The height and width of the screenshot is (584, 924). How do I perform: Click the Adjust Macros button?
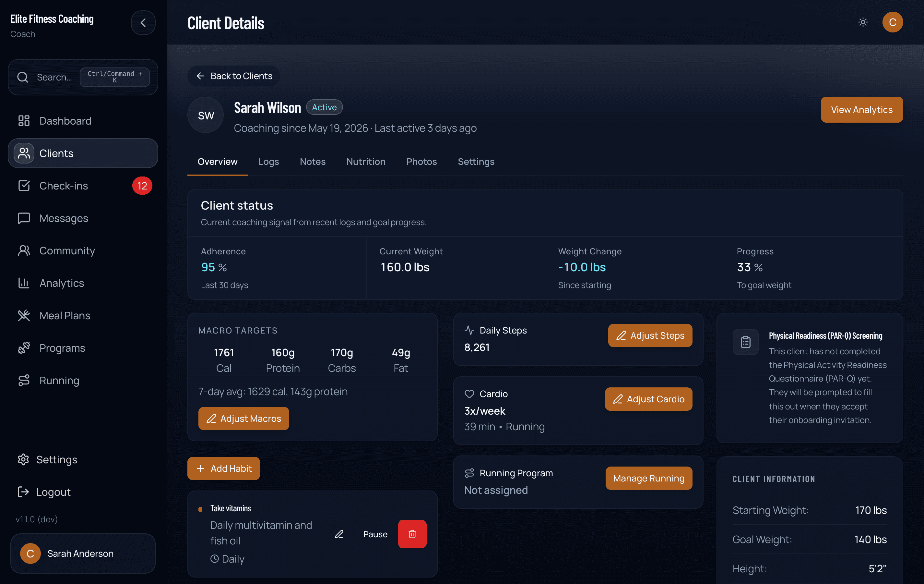(x=244, y=419)
